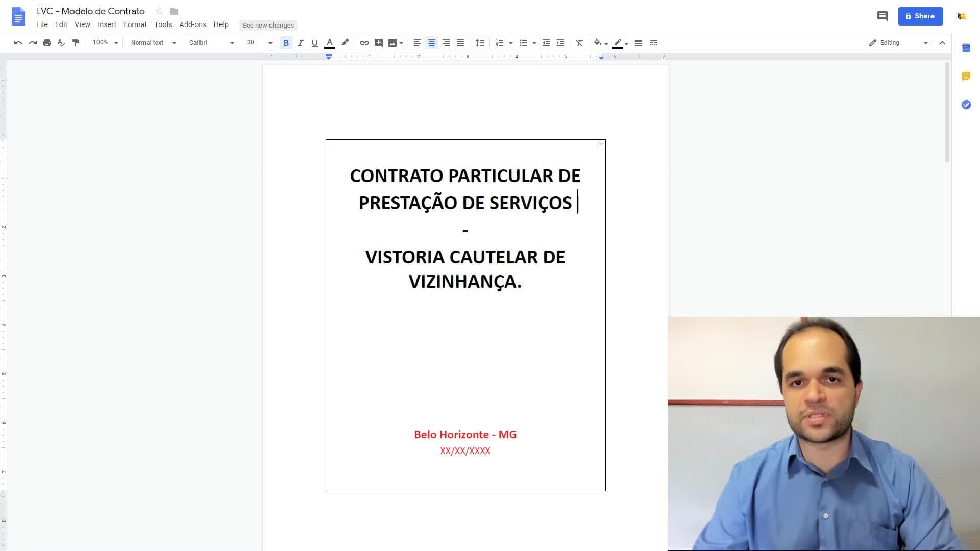This screenshot has width=980, height=551.
Task: Expand numbered list style dropdown arrow
Action: (511, 43)
